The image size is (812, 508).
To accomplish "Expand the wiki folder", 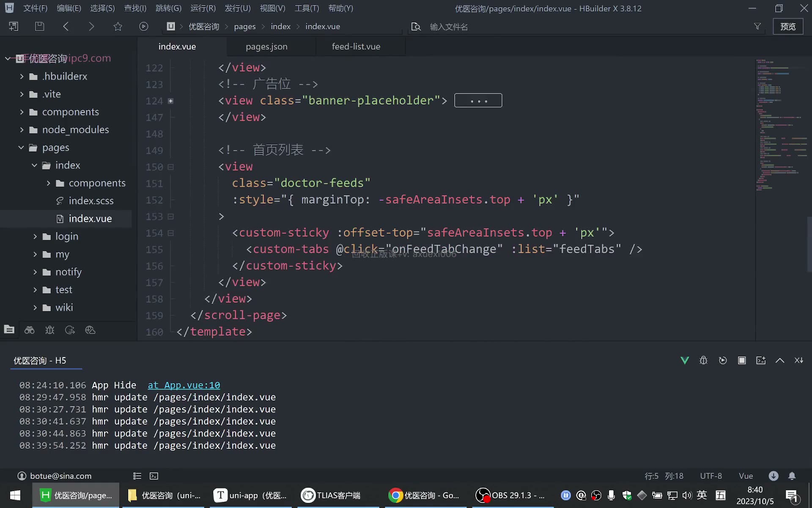I will [35, 307].
